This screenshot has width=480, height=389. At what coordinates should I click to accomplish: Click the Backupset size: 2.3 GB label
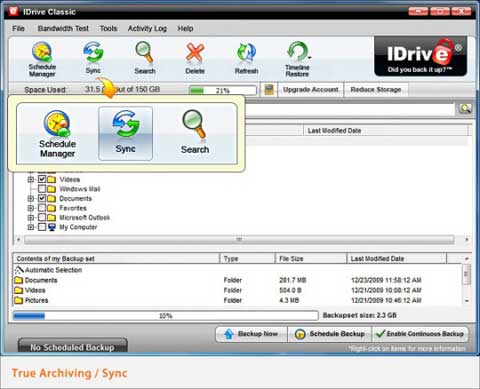[x=360, y=315]
